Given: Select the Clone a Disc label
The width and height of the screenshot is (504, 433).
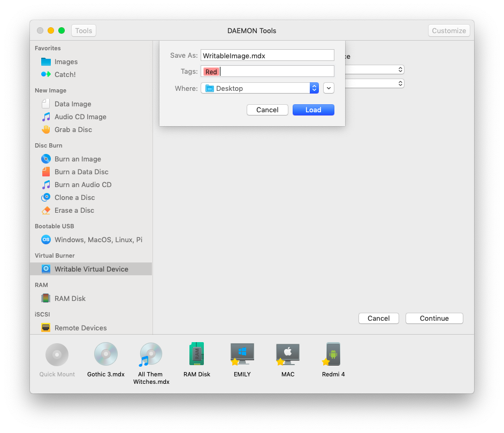Looking at the screenshot, I should click(x=74, y=198).
